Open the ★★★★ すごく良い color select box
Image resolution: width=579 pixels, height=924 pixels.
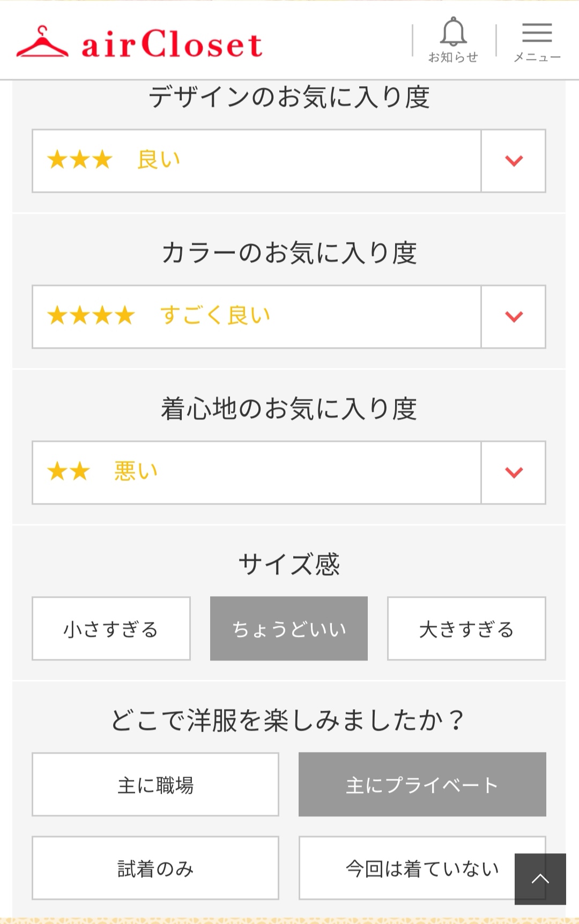[x=256, y=317]
